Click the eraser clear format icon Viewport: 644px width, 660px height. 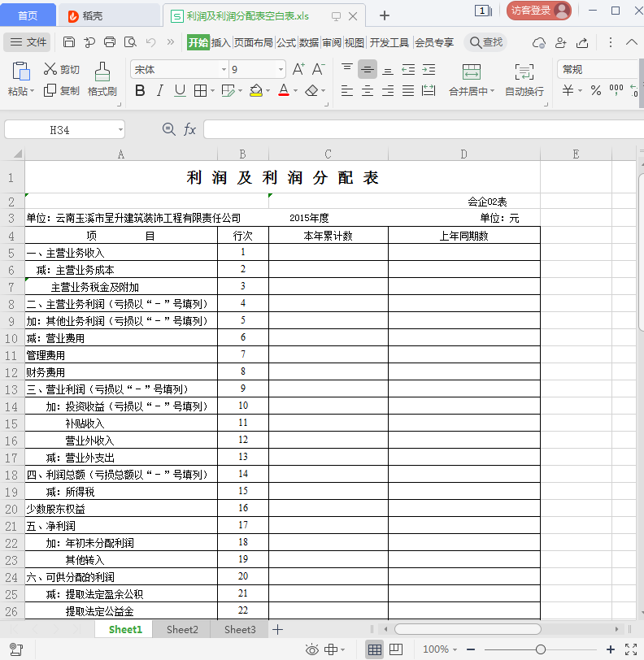311,90
